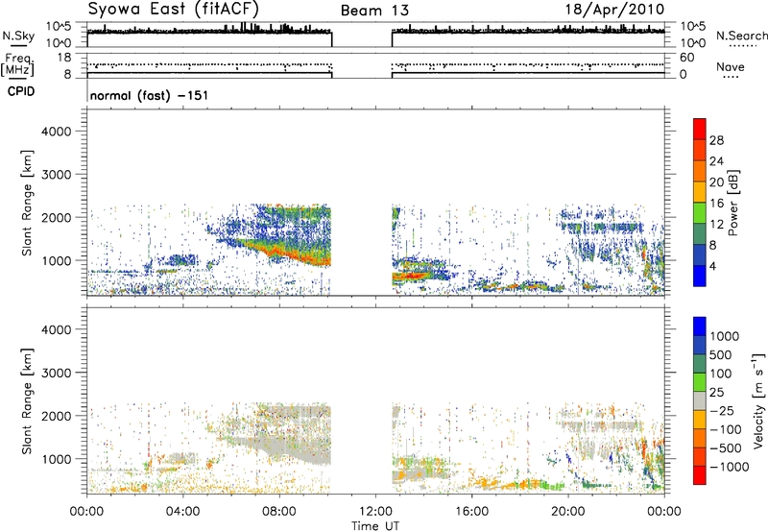Click the "12:00" time tick label
This screenshot has height=532, width=768.
[x=375, y=512]
